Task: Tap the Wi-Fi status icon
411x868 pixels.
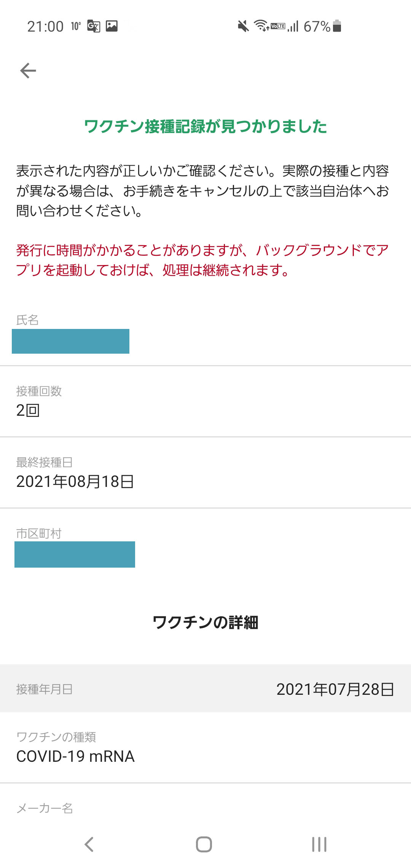Action: point(261,26)
